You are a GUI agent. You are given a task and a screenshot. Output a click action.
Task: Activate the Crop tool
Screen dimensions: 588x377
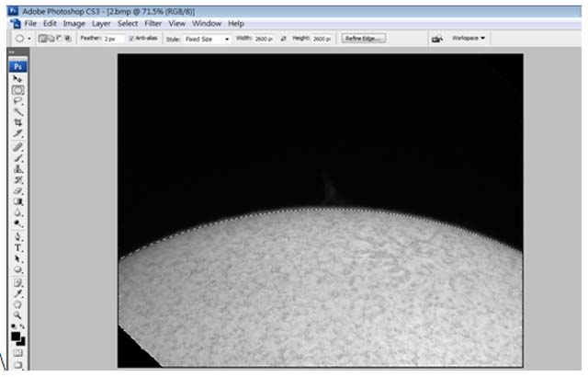tap(17, 122)
